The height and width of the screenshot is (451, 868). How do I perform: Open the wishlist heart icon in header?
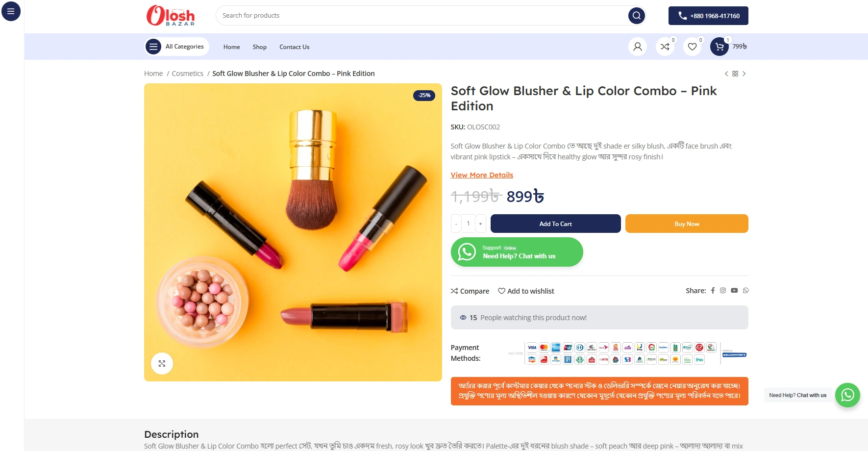(x=692, y=47)
